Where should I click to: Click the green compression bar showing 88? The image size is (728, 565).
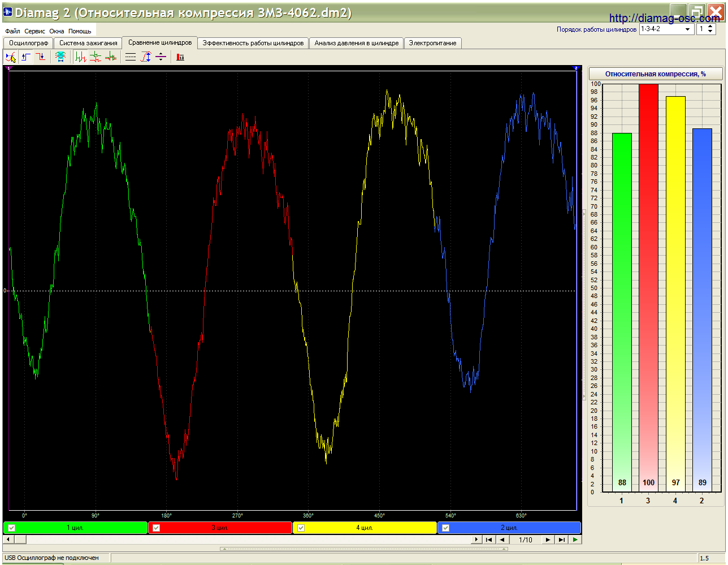click(622, 312)
